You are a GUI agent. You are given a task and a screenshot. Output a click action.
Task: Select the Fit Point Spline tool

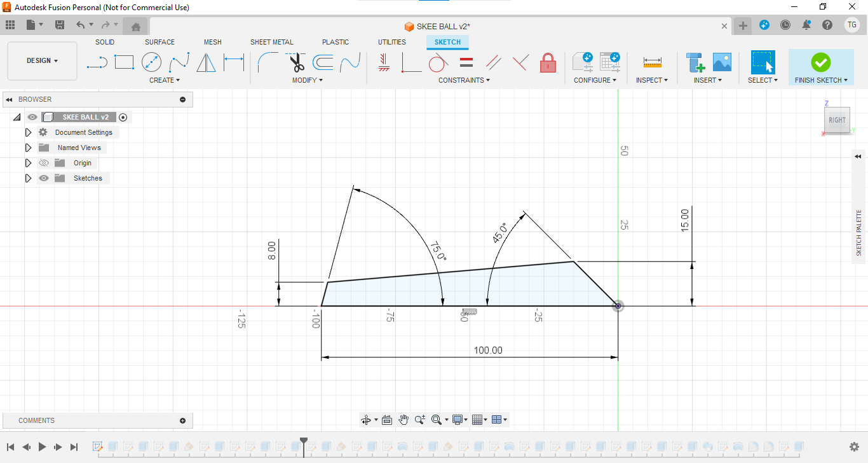coord(179,62)
